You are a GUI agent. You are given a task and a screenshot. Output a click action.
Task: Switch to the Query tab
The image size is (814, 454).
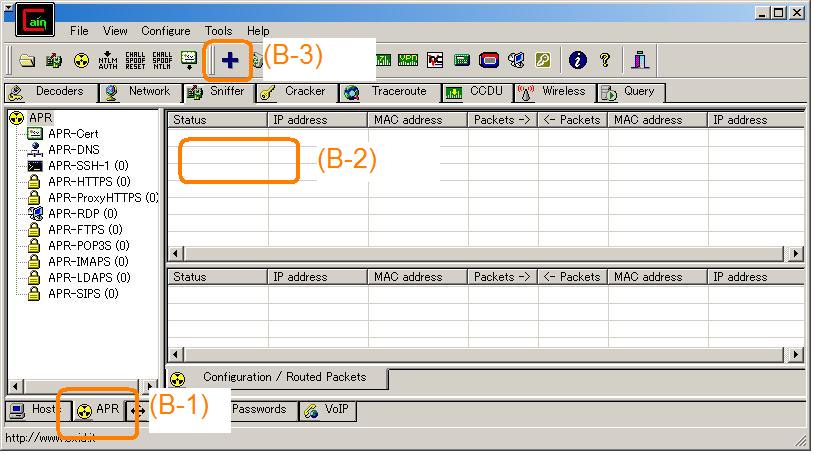coord(630,92)
